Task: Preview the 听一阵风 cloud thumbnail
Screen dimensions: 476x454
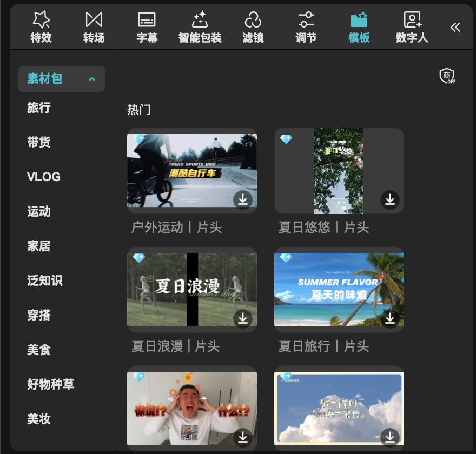Action: pos(339,408)
